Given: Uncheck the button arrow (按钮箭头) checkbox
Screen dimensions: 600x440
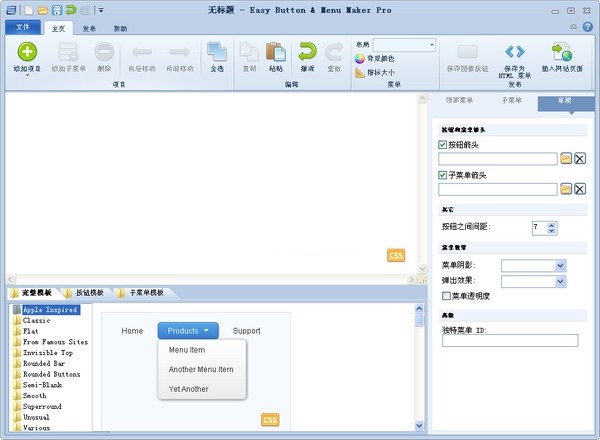Looking at the screenshot, I should point(444,145).
